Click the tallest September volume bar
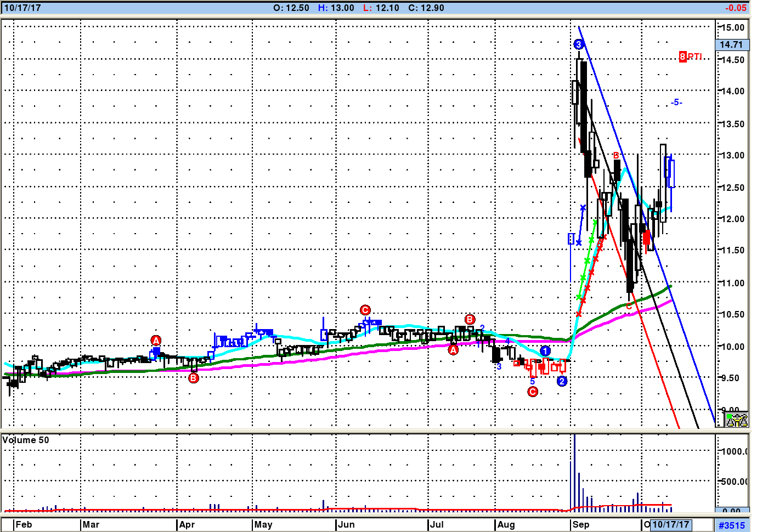 (x=574, y=472)
